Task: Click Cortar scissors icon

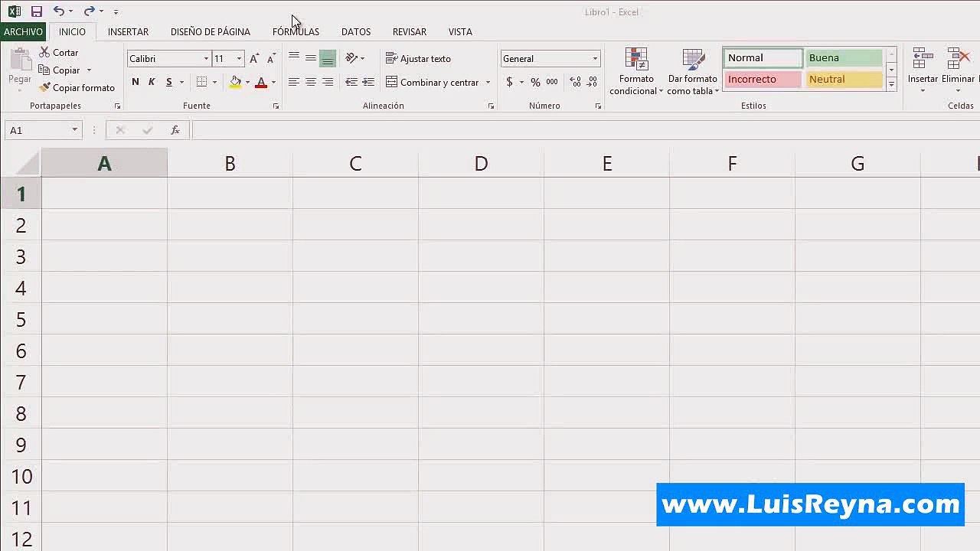Action: point(44,53)
